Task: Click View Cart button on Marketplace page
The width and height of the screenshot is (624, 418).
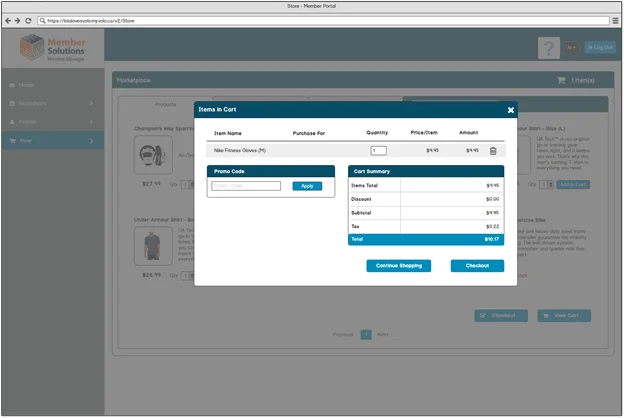Action: click(564, 316)
